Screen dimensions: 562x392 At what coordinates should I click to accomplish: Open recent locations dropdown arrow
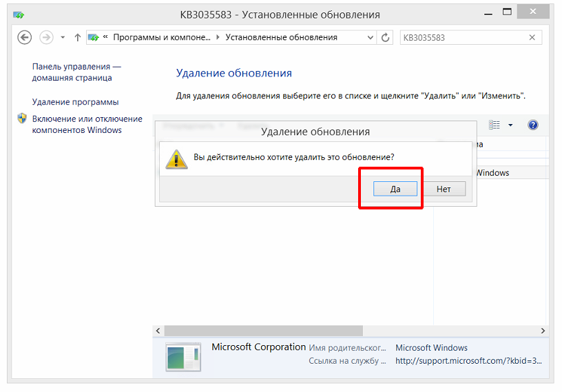point(63,37)
